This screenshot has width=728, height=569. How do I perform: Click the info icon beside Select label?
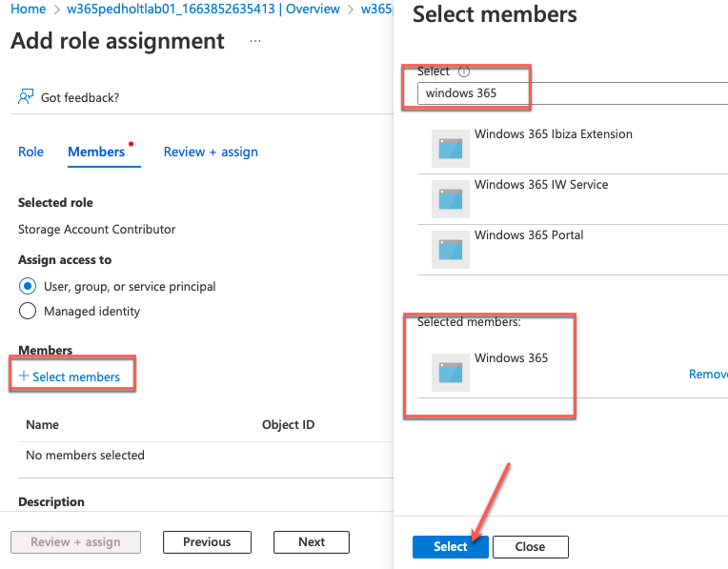pyautogui.click(x=464, y=71)
